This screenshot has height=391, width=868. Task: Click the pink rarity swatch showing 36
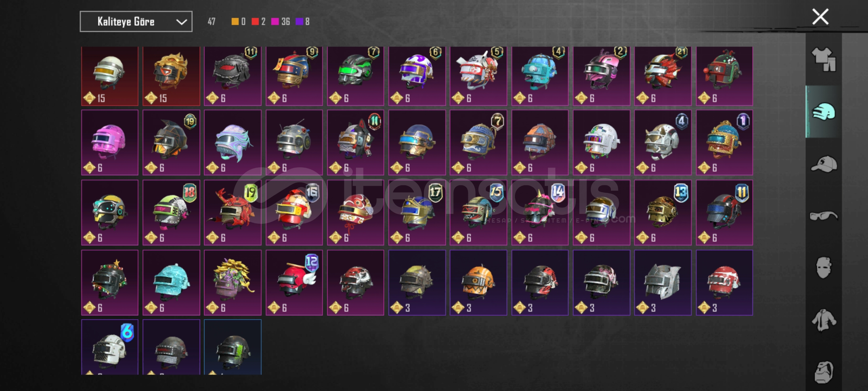(275, 22)
